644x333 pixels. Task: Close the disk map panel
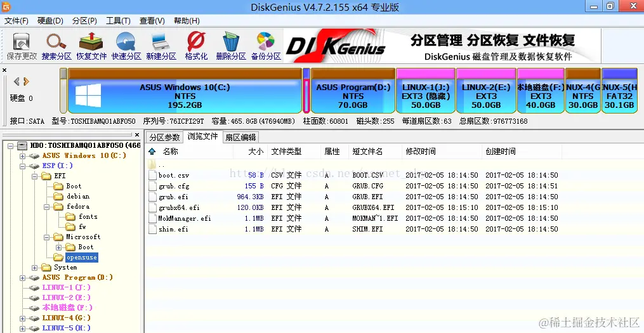(x=4, y=70)
